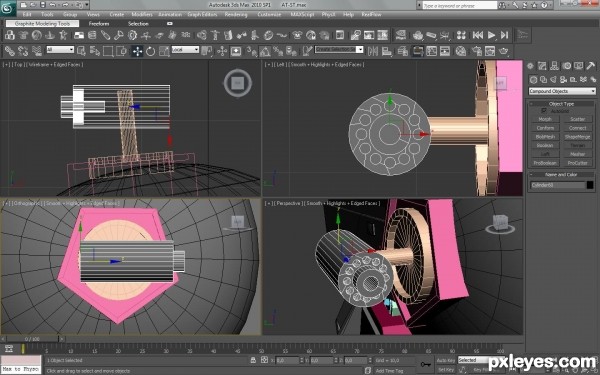Open the Local reference coordinate dropdown
This screenshot has width=600, height=375.
click(185, 49)
